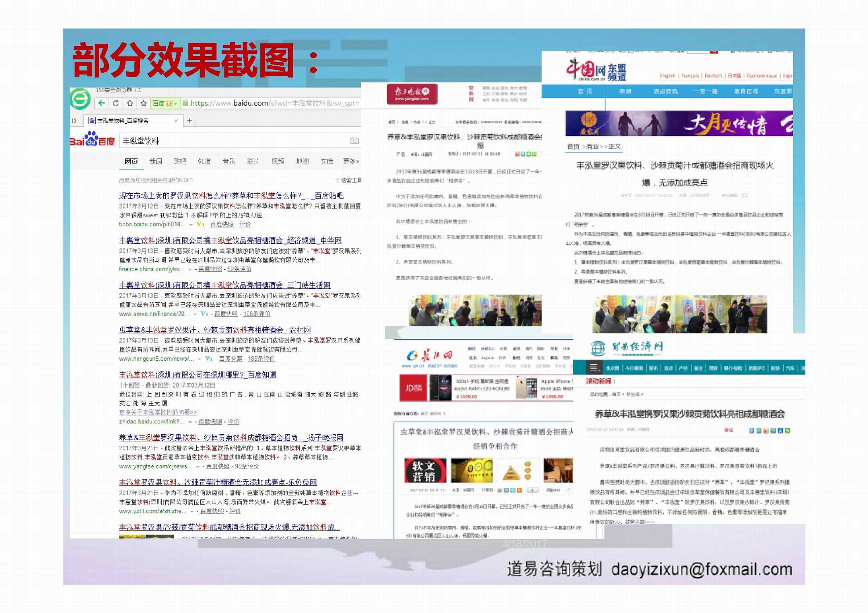Click 52条评价 under finance.china.com result
Screen dimensions: 868x613
pos(239,269)
